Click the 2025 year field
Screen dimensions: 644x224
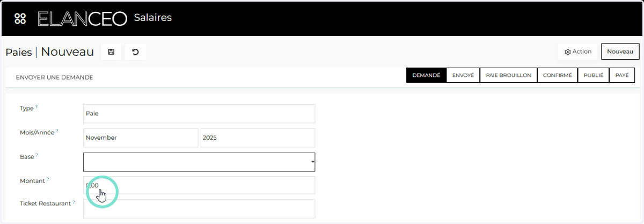258,138
